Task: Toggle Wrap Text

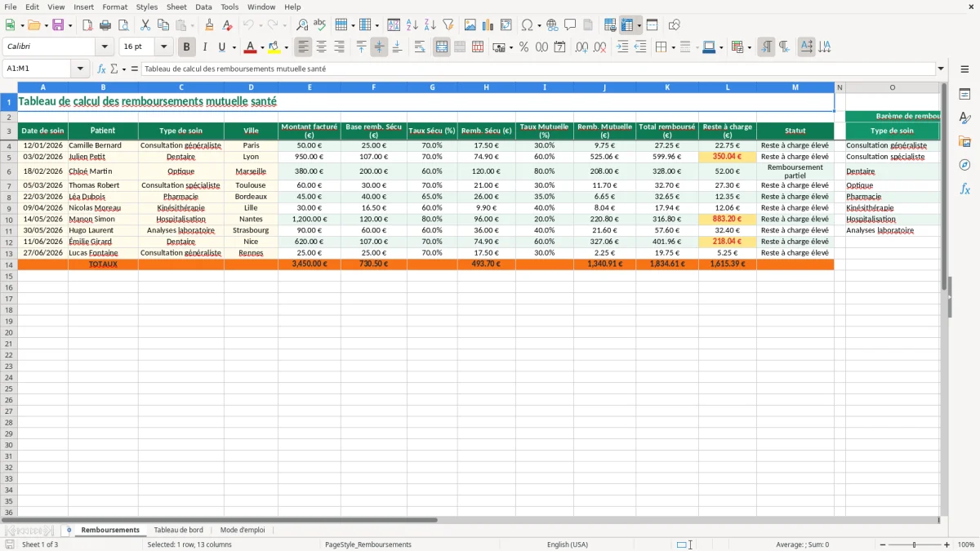Action: click(420, 47)
